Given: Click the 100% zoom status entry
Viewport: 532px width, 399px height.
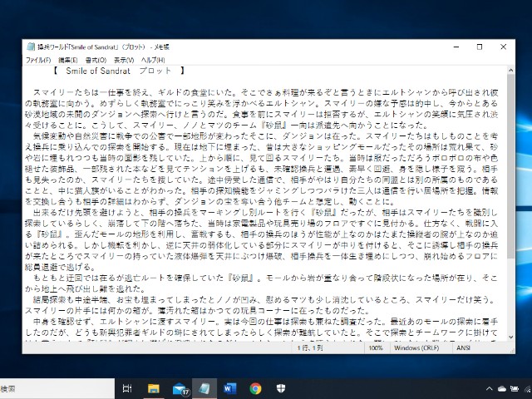Looking at the screenshot, I should [376, 347].
